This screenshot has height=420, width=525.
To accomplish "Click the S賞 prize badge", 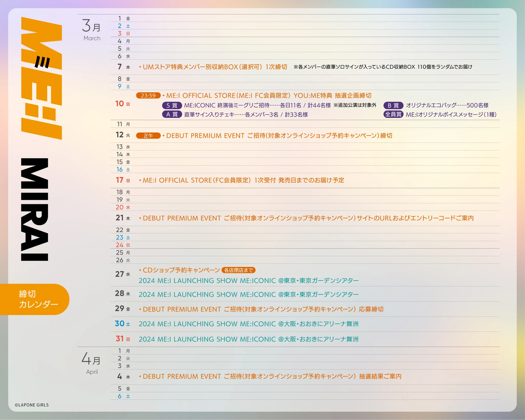I will 172,105.
